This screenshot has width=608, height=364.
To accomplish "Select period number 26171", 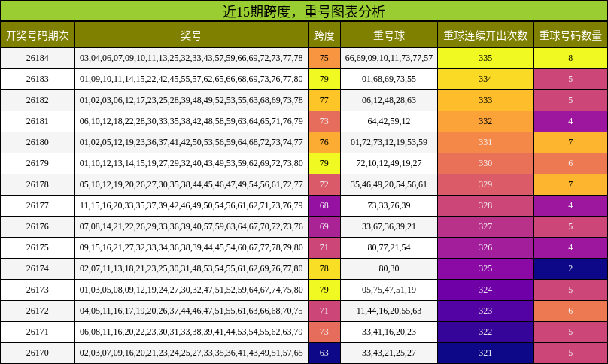I will pyautogui.click(x=38, y=332).
